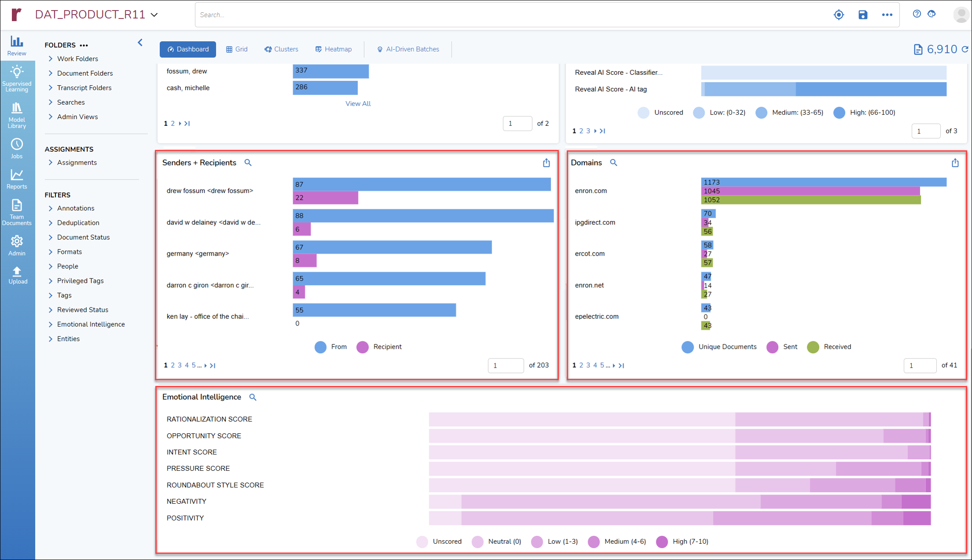Image resolution: width=972 pixels, height=560 pixels.
Task: Refresh the document count
Action: [965, 49]
